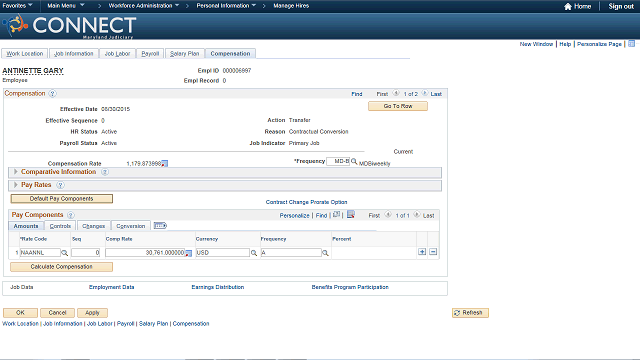Open calculator icon beside Compensation Rate
Image resolution: width=640 pixels, height=360 pixels.
(164, 164)
